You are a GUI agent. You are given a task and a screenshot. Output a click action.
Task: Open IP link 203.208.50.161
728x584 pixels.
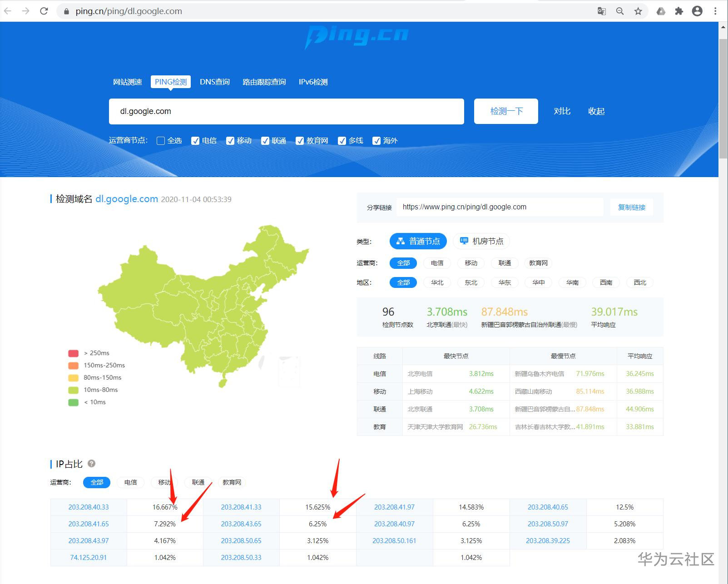pos(394,541)
